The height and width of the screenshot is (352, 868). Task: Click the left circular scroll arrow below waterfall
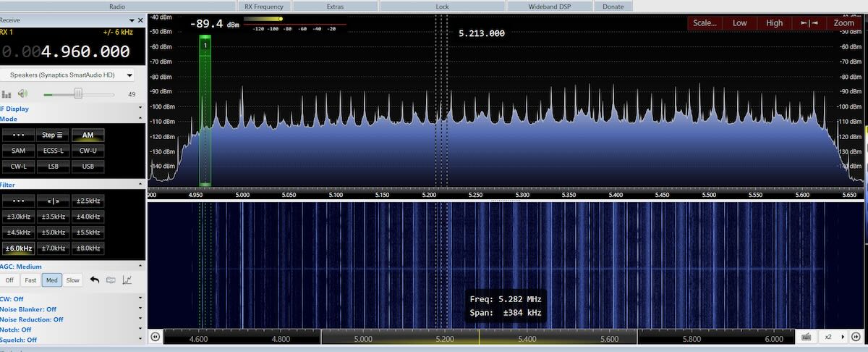(x=155, y=337)
